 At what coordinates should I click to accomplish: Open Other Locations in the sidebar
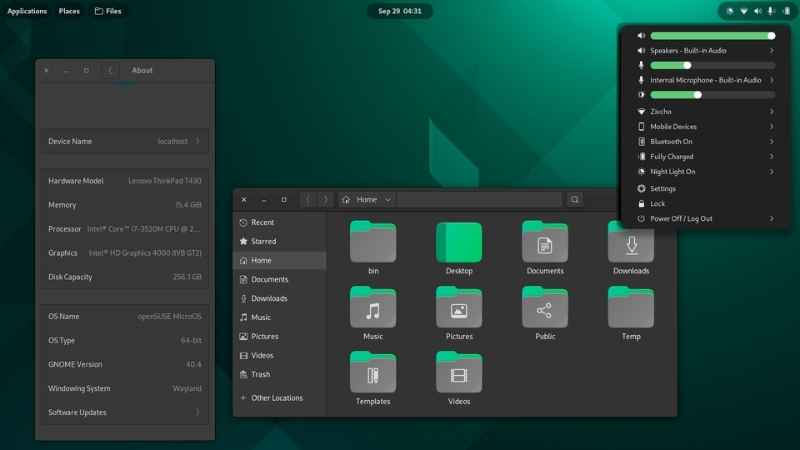280,397
